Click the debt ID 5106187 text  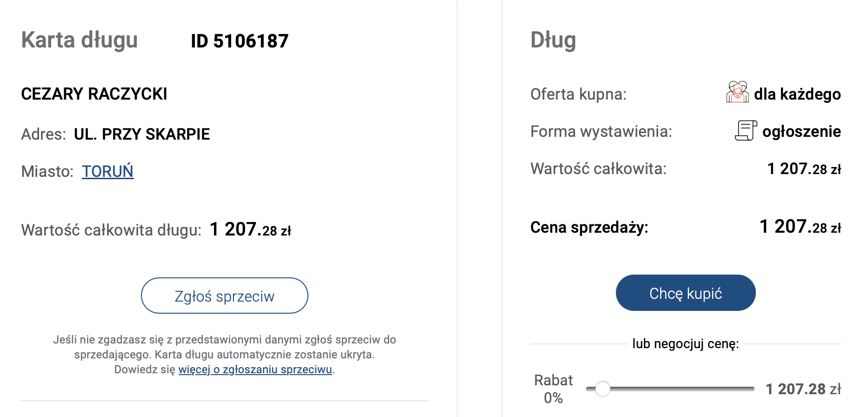pyautogui.click(x=240, y=41)
